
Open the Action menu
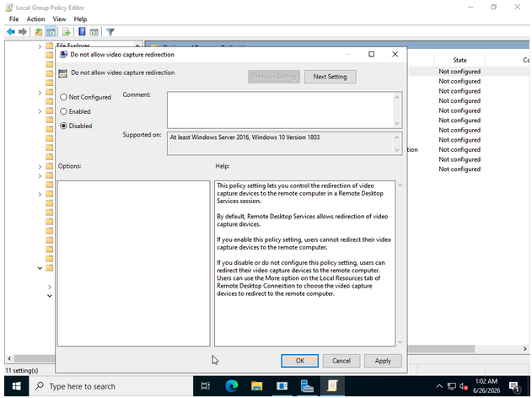point(35,19)
